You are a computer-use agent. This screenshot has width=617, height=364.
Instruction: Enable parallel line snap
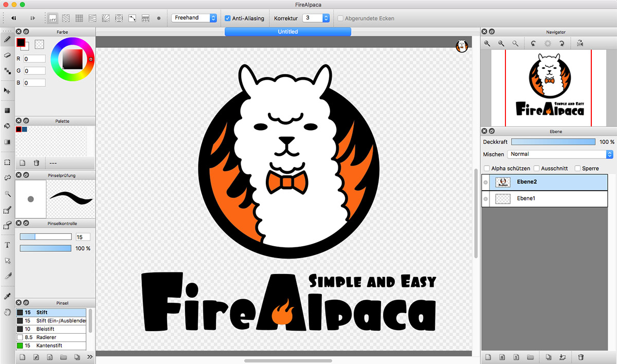pos(66,18)
